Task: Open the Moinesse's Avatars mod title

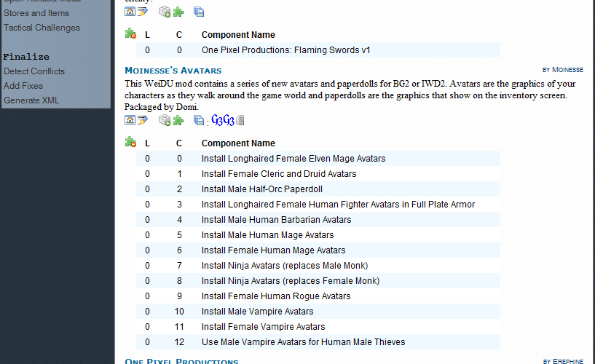Action: pyautogui.click(x=173, y=71)
